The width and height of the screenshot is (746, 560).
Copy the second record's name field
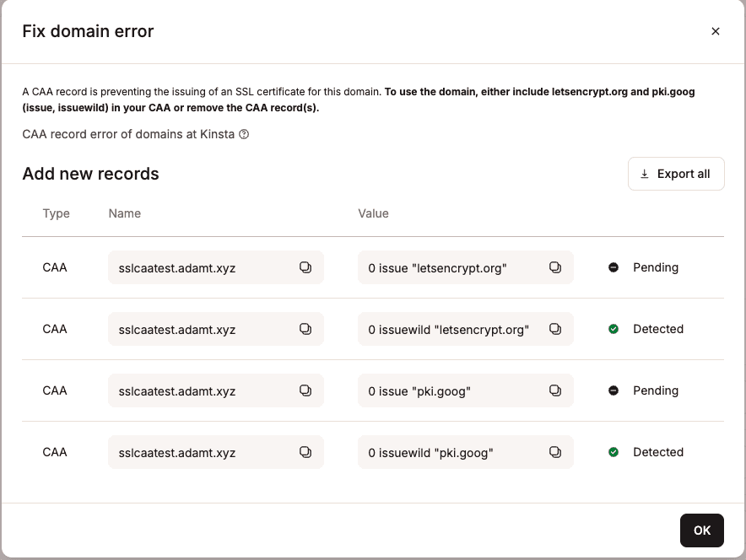(x=305, y=329)
